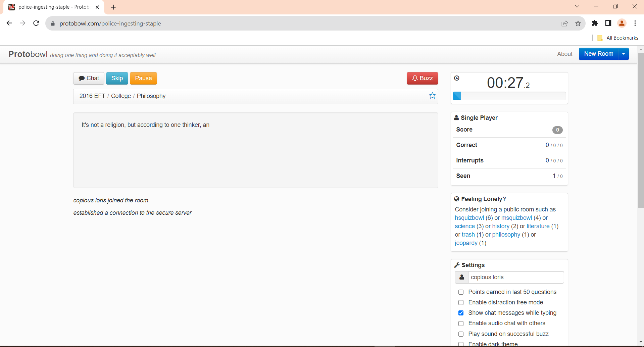The image size is (644, 347).
Task: Click the lock icon in the address bar
Action: point(53,23)
